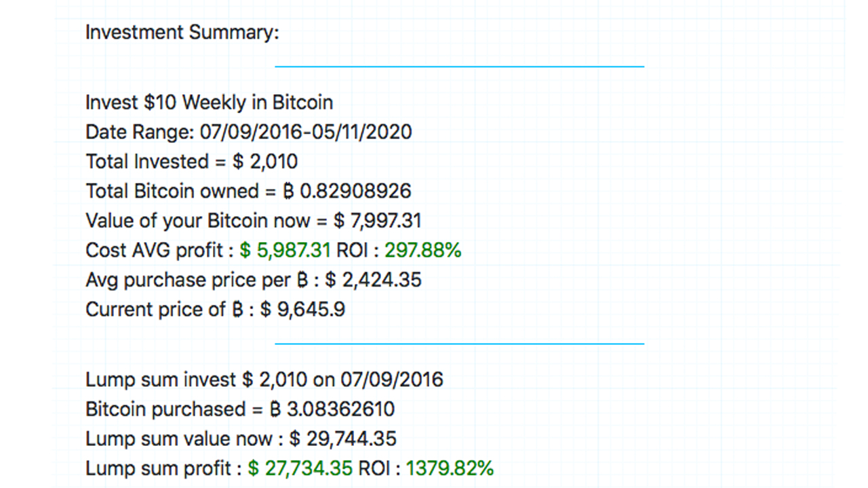868x488 pixels.
Task: Click Lump sum value now $ 29,744.35
Action: (x=241, y=439)
